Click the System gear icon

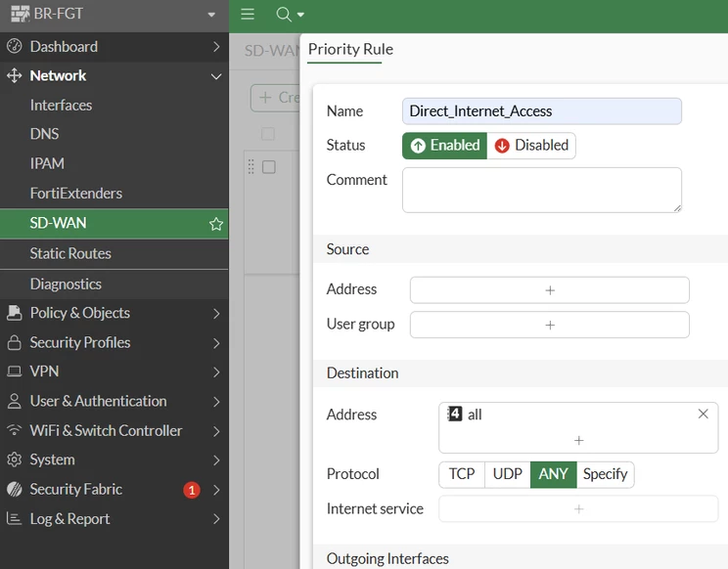pos(15,460)
